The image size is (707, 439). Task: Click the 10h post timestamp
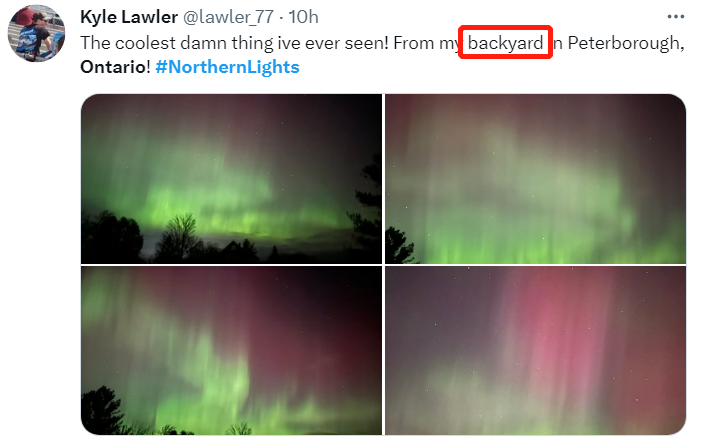pyautogui.click(x=303, y=17)
